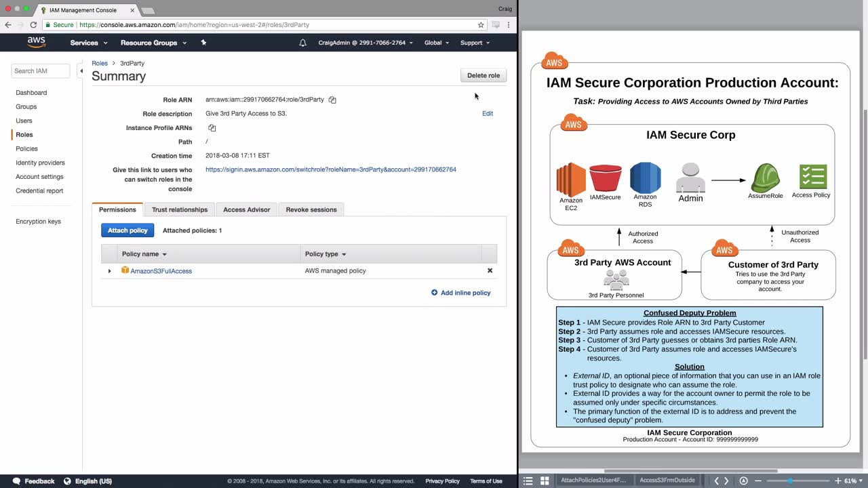Screen dimensions: 868x488
Task: Close the IAM Management Console tab
Action: 132,10
